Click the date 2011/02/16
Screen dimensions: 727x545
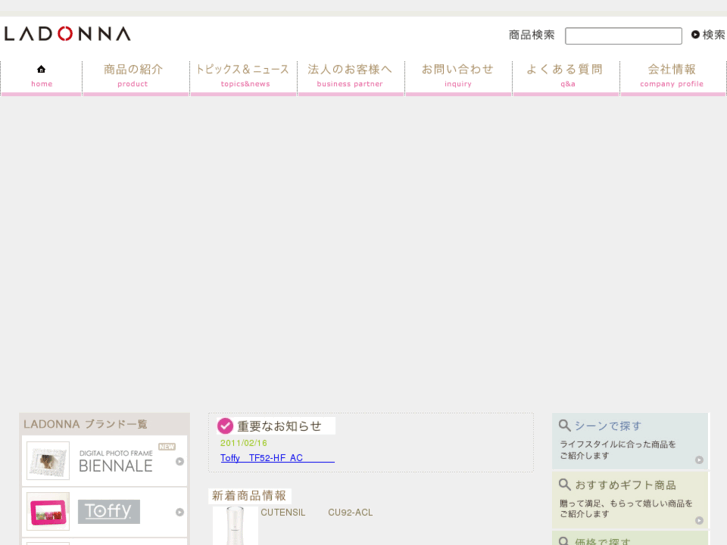tap(243, 443)
